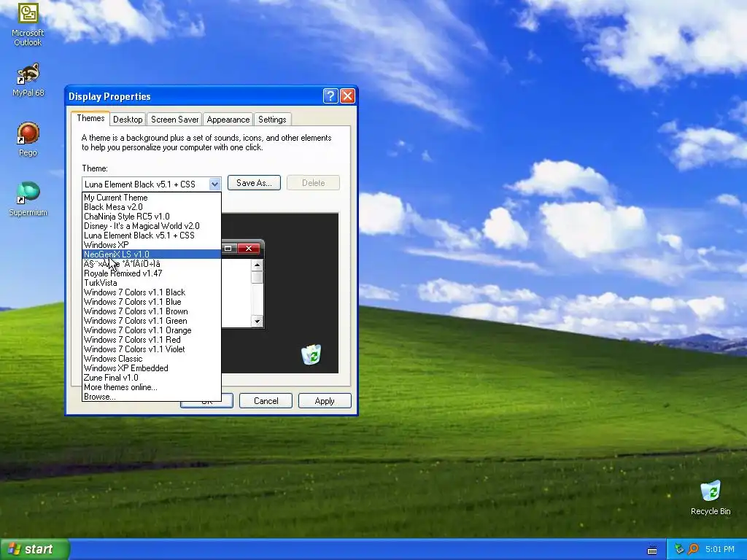This screenshot has height=560, width=747.
Task: Switch to the Screen Saver tab
Action: click(x=175, y=120)
